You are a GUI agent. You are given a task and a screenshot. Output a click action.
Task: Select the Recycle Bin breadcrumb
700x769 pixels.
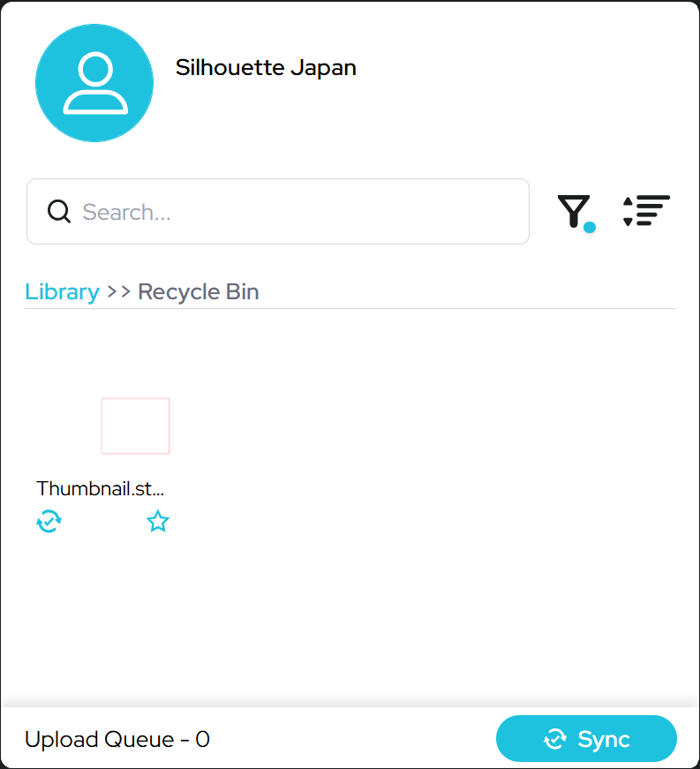(199, 292)
